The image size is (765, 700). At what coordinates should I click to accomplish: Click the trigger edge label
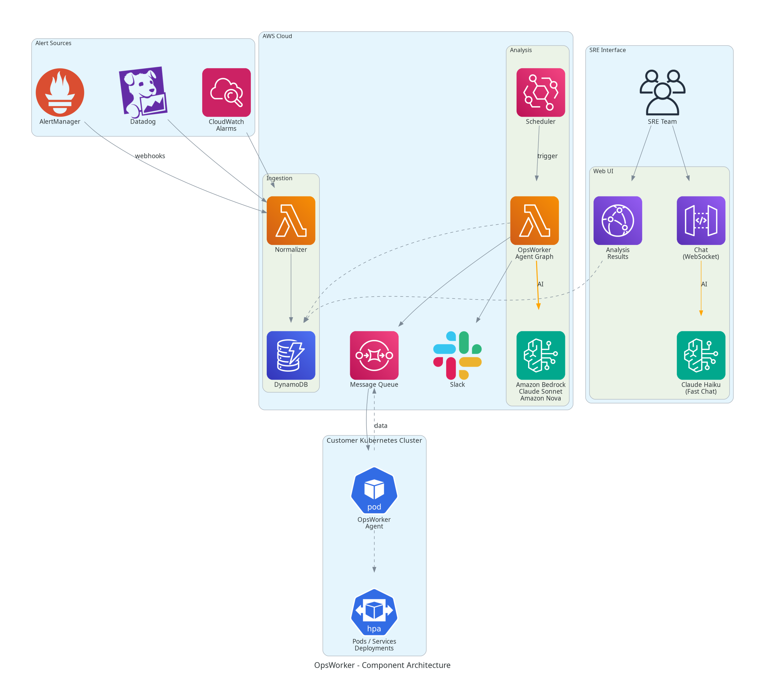pos(547,156)
